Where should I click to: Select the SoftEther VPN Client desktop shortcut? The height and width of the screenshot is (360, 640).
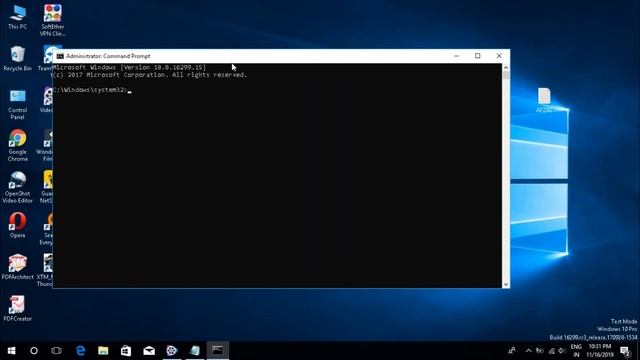pyautogui.click(x=53, y=20)
